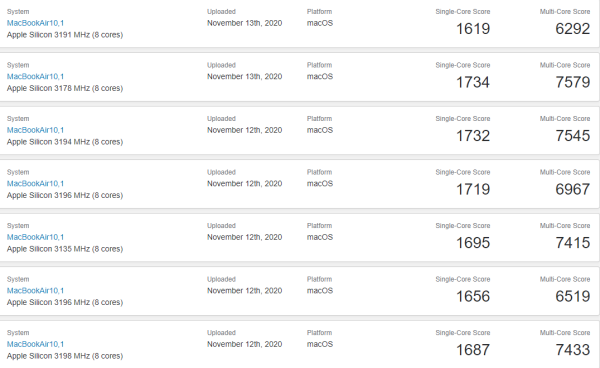Open MacBookAir10,1 link scoring 1719 single-core

pyautogui.click(x=35, y=184)
